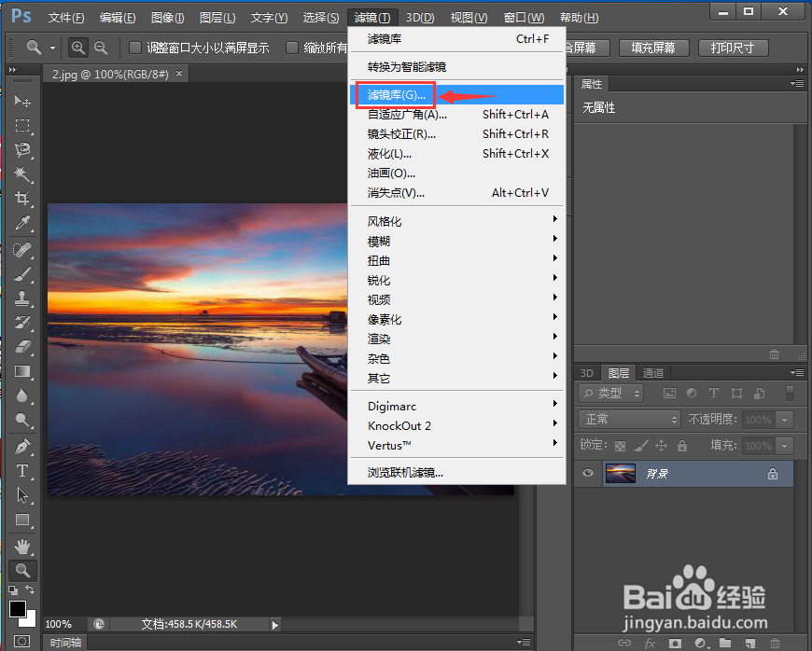The image size is (812, 651).
Task: Click the foreground color swatch
Action: tap(17, 609)
